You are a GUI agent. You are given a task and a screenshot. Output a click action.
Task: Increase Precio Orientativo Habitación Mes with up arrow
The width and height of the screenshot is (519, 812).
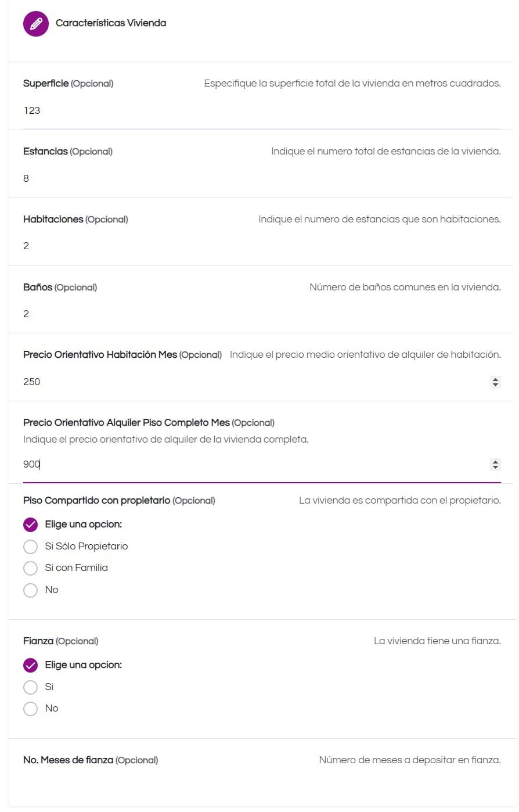click(495, 379)
